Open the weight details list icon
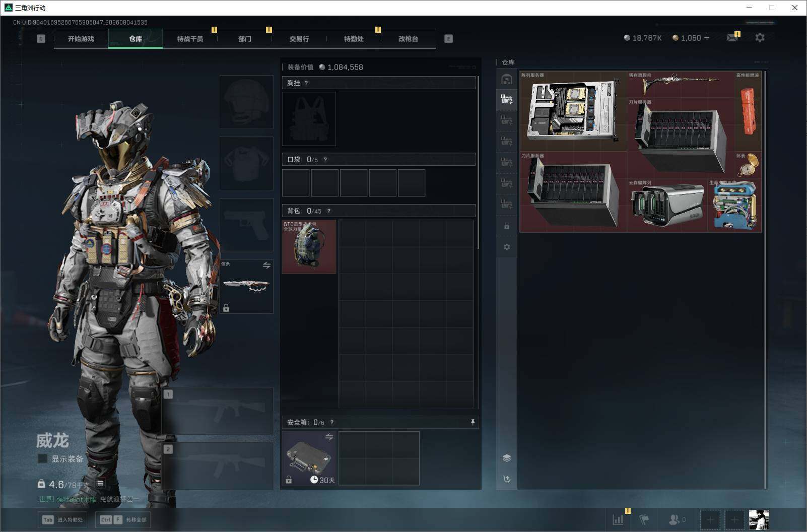The image size is (807, 532). 100,484
